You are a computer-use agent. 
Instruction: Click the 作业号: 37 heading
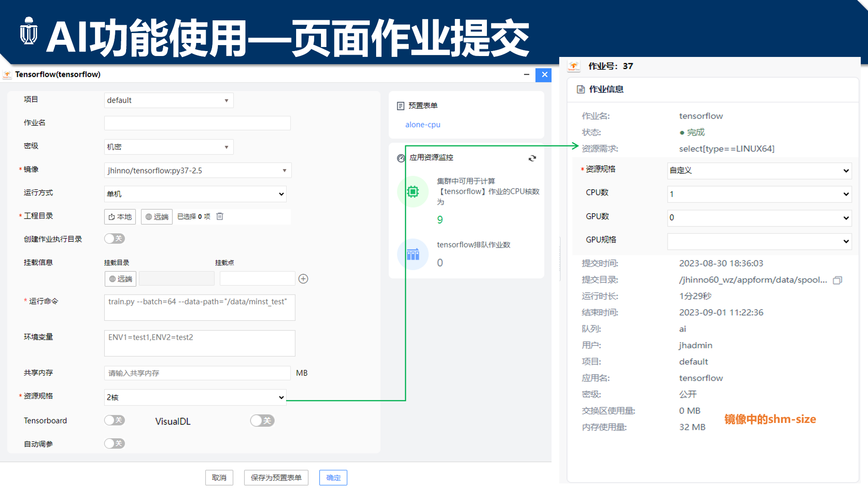click(x=611, y=66)
